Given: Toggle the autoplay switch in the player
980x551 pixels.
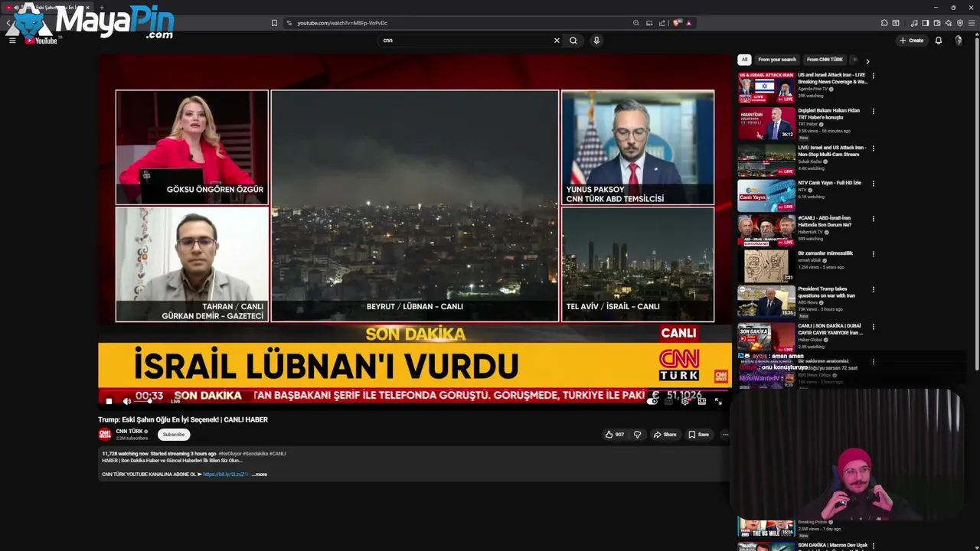Looking at the screenshot, I should tap(653, 401).
